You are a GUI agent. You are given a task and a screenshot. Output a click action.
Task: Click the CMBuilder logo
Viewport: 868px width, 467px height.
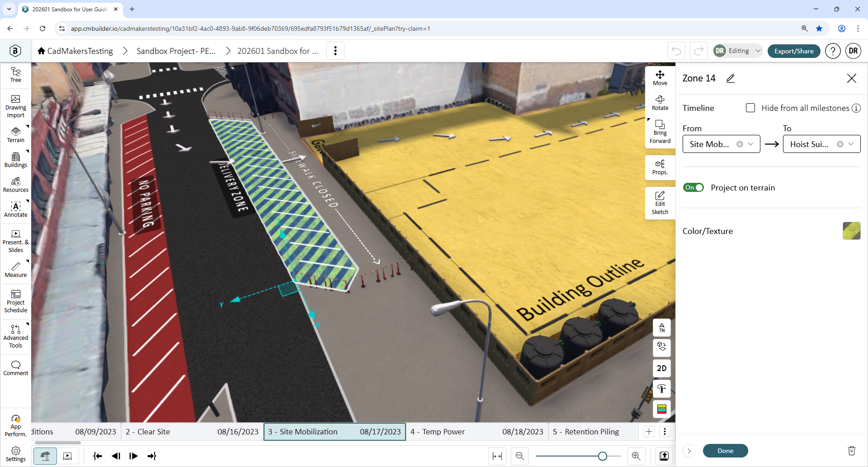click(x=15, y=51)
